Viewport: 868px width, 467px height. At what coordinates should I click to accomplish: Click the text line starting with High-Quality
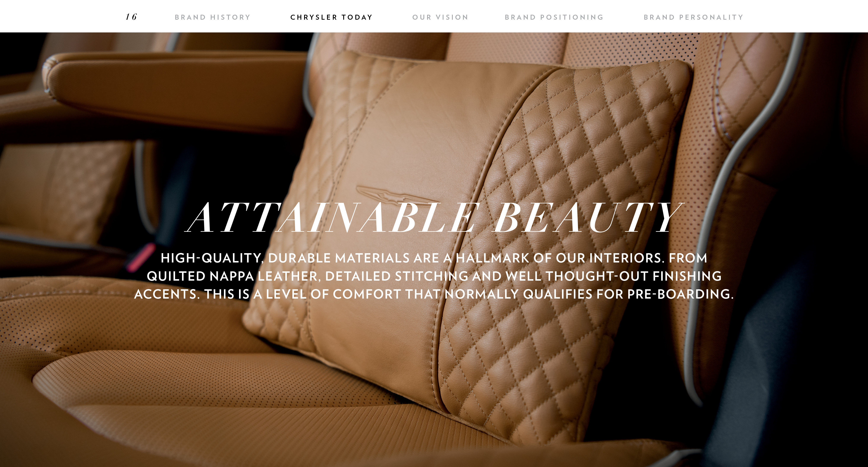click(x=434, y=258)
